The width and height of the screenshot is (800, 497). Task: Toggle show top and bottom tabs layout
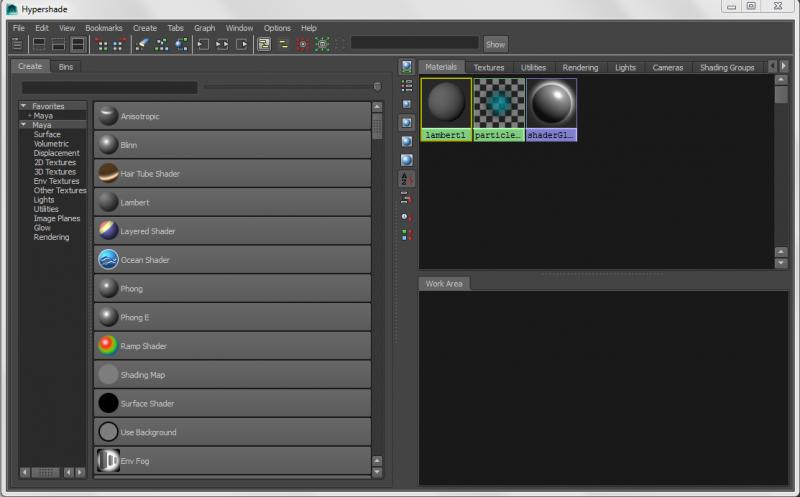pyautogui.click(x=77, y=44)
